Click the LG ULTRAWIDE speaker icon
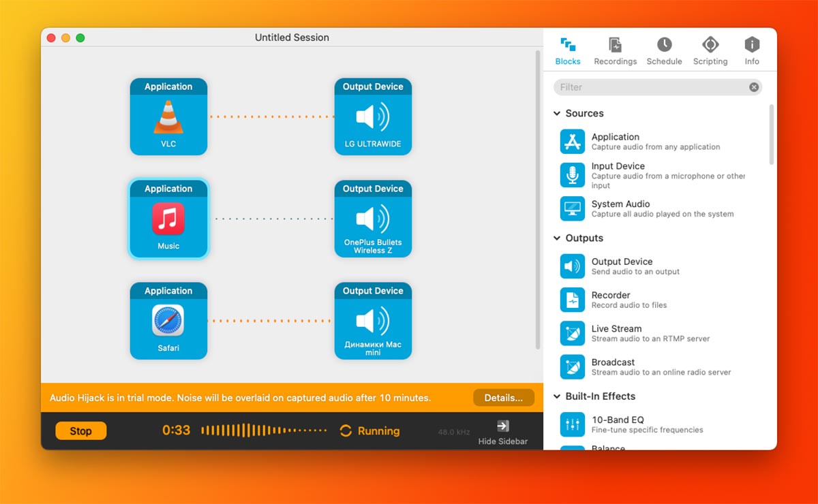This screenshot has width=818, height=504. (373, 117)
